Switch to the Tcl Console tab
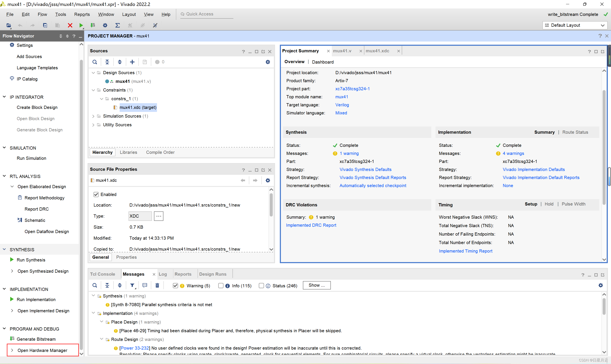The height and width of the screenshot is (364, 611). (102, 274)
